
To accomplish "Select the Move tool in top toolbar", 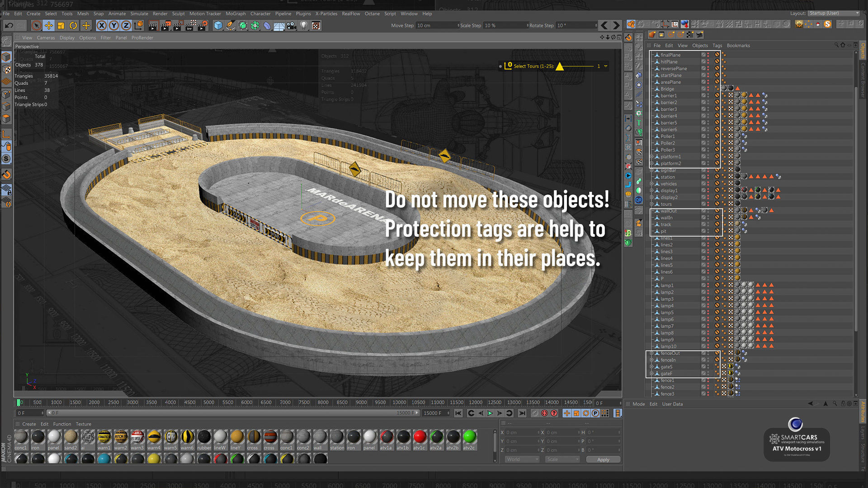I will point(48,26).
